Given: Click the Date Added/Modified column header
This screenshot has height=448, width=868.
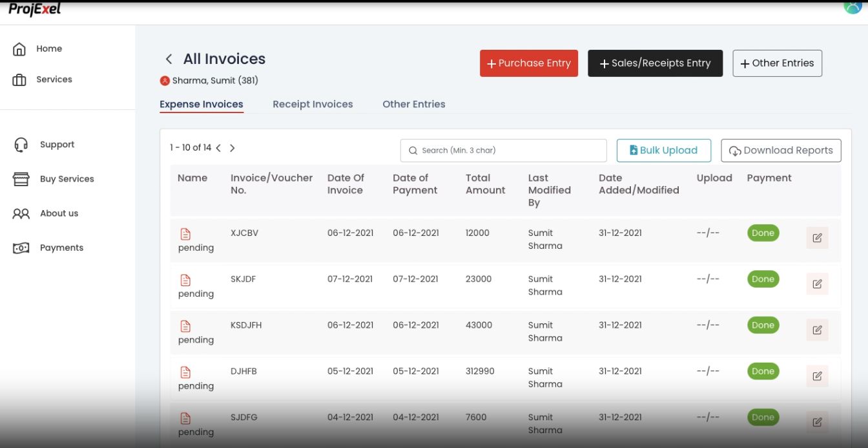Looking at the screenshot, I should 639,184.
